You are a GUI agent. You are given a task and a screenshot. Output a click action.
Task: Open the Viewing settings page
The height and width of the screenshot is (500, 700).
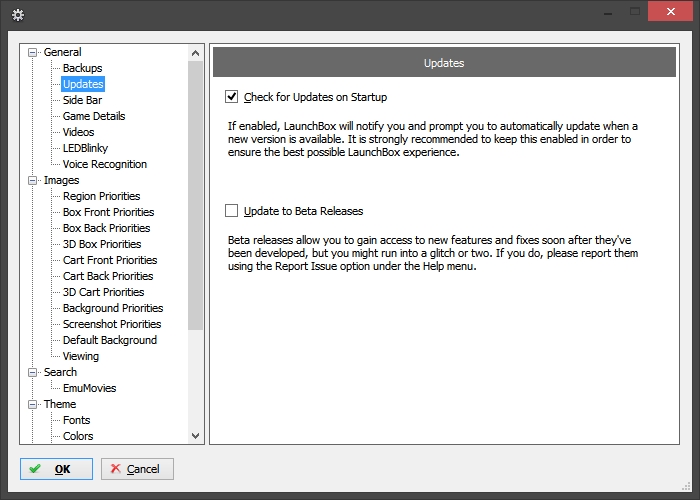pos(81,356)
